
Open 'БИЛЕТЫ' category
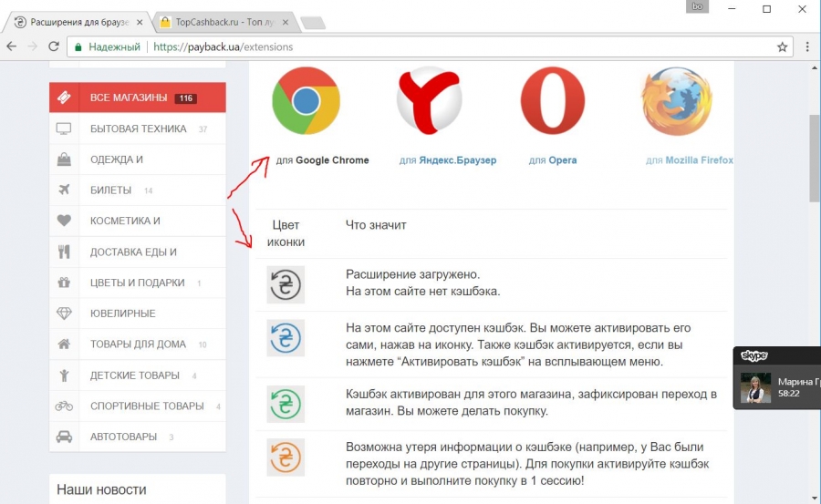coord(138,190)
